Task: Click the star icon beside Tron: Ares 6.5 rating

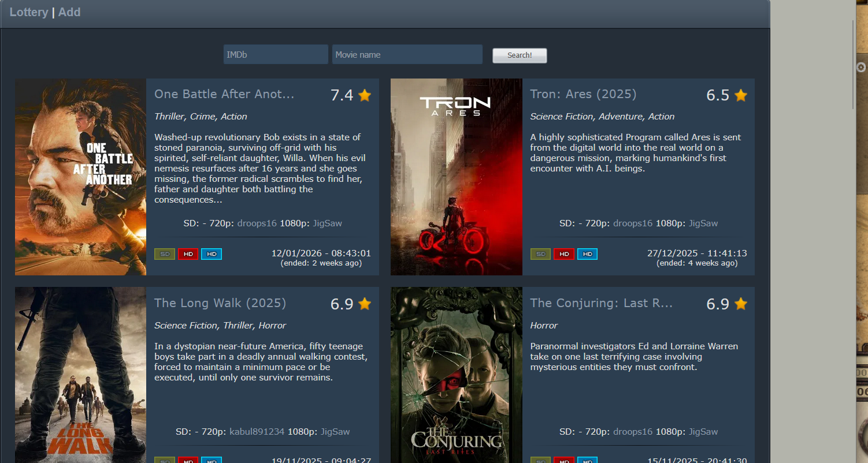Action: [740, 95]
